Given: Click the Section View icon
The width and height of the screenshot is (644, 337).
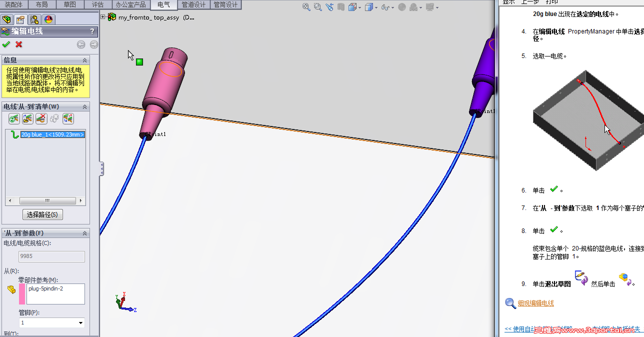Looking at the screenshot, I should [x=340, y=7].
